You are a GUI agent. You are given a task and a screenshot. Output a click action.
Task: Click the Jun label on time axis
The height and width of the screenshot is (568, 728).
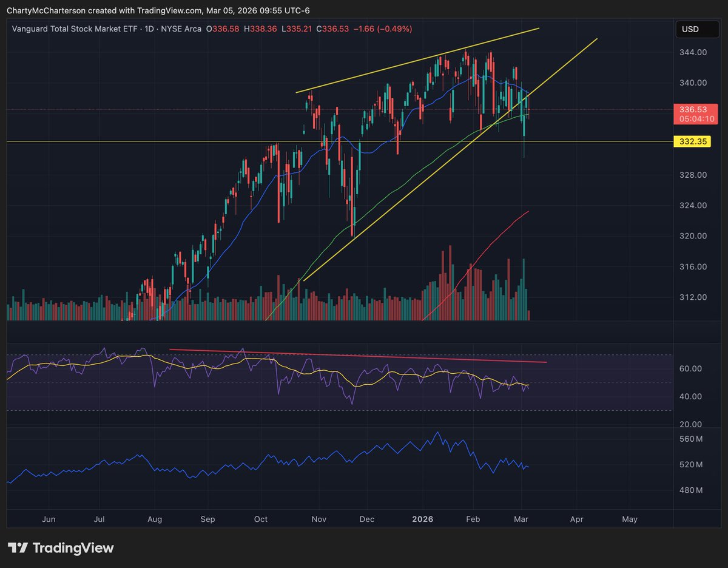[x=49, y=519]
